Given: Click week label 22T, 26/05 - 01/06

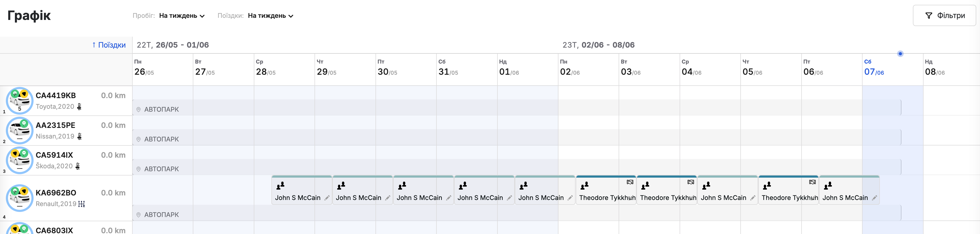Looking at the screenshot, I should (173, 45).
